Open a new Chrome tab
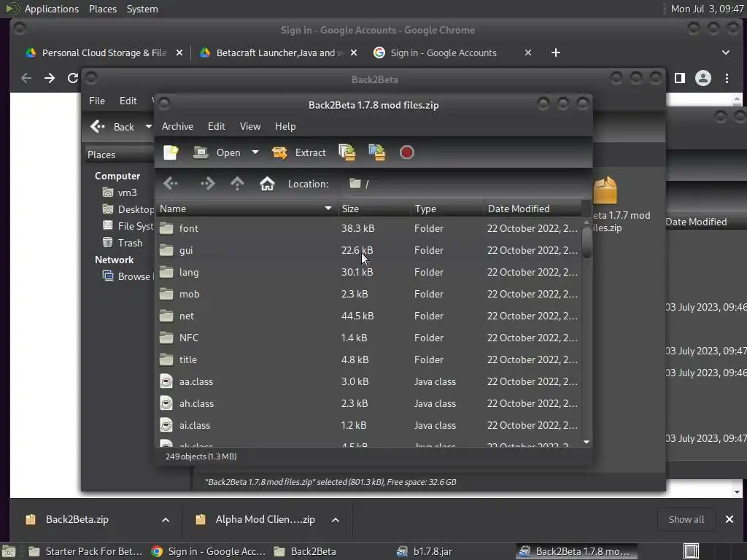 555,52
